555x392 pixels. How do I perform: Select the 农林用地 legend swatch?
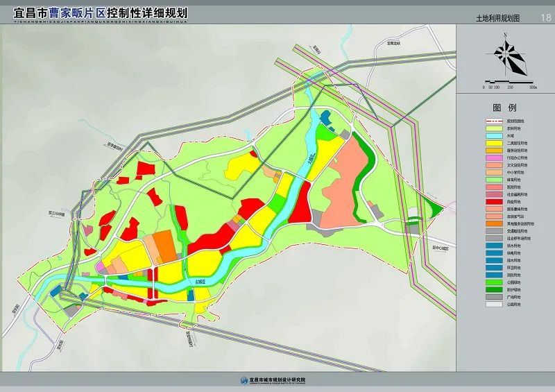point(493,128)
